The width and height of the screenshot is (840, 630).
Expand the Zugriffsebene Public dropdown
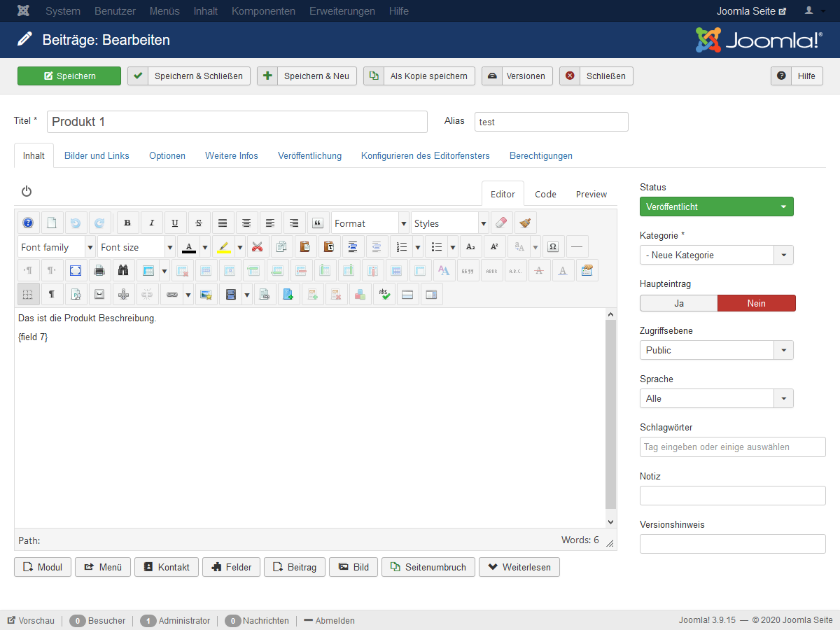tap(717, 350)
